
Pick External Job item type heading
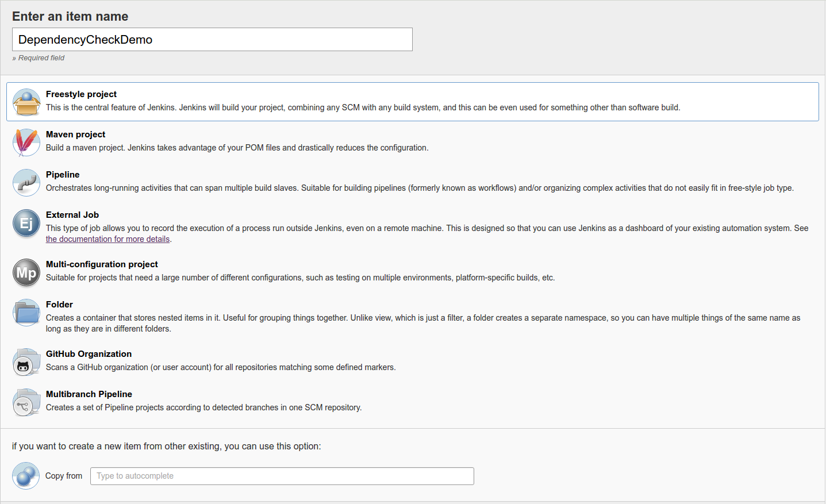click(72, 215)
